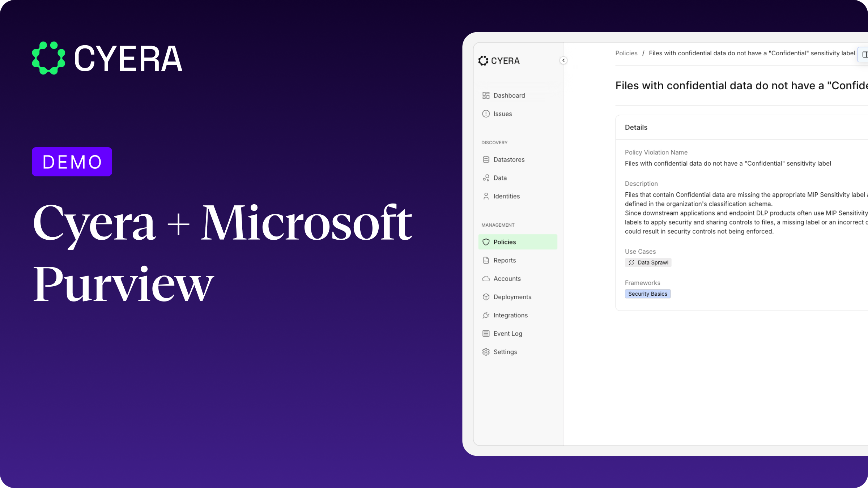The width and height of the screenshot is (868, 488).
Task: Click the 'Cyera + Microsoft Purview' headline
Action: (x=222, y=252)
